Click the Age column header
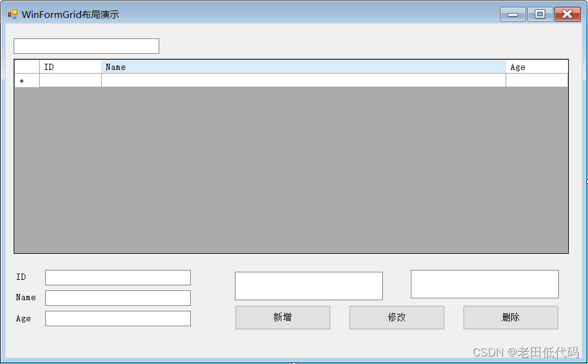Screen dimensions: 588x364 point(537,67)
